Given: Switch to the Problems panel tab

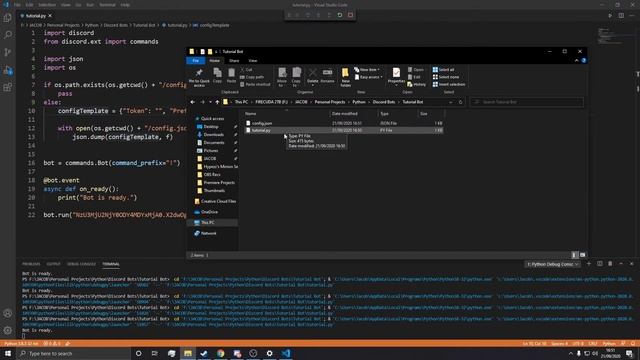Looking at the screenshot, I should (31, 264).
